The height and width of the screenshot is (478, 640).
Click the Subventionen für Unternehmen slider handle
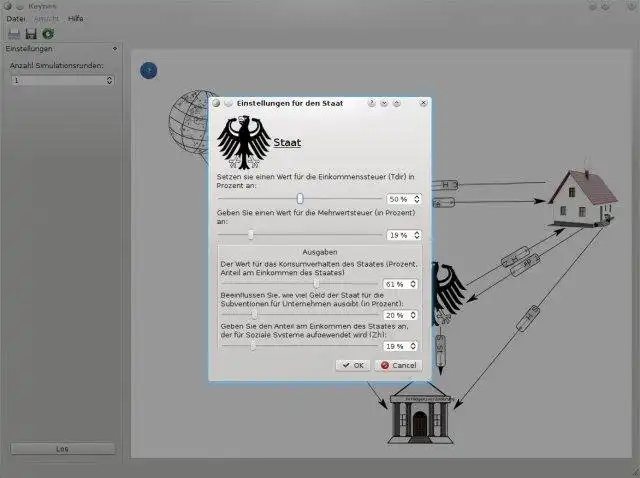point(254,315)
